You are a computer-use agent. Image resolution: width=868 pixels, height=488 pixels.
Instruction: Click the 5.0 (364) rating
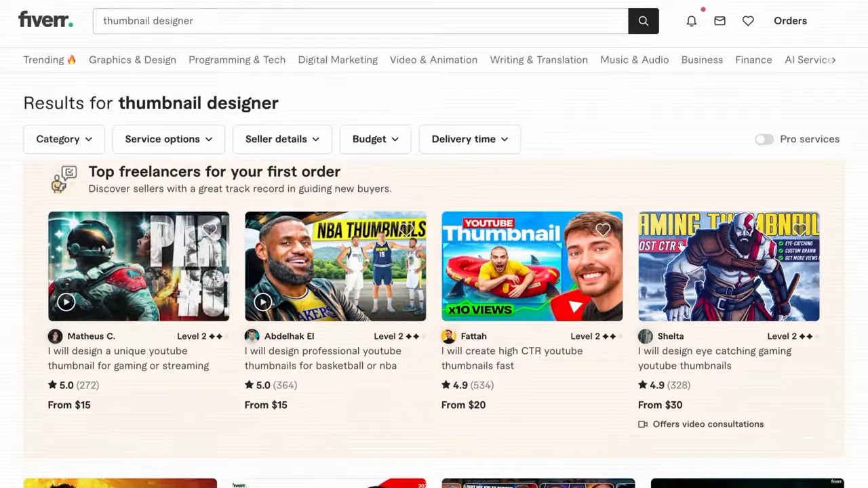point(271,385)
